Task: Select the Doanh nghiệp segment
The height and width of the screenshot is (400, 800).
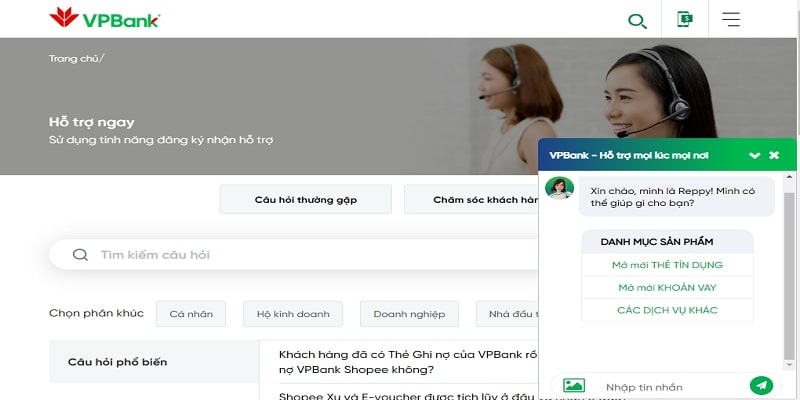Action: (409, 314)
